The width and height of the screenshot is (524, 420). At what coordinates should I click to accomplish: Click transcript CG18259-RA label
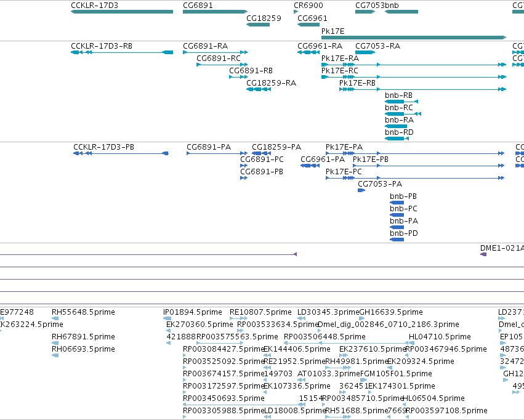[271, 83]
